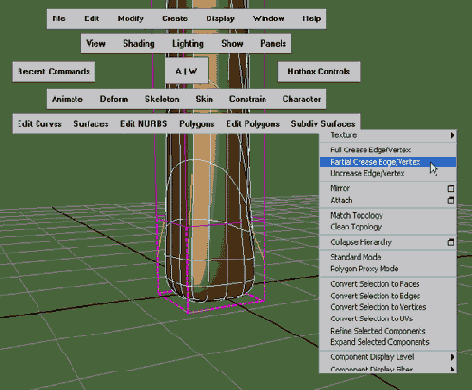The image size is (472, 390).
Task: Choose Convert Selection to Vertices
Action: [388, 307]
